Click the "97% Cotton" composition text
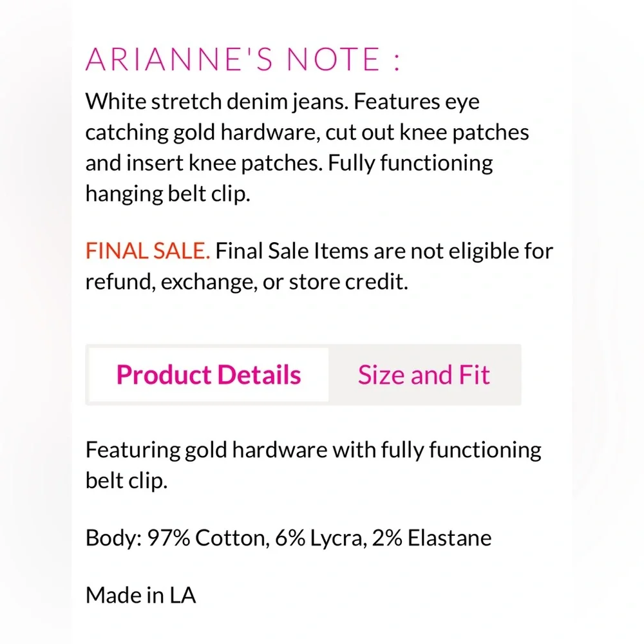This screenshot has width=644, height=644. click(206, 538)
